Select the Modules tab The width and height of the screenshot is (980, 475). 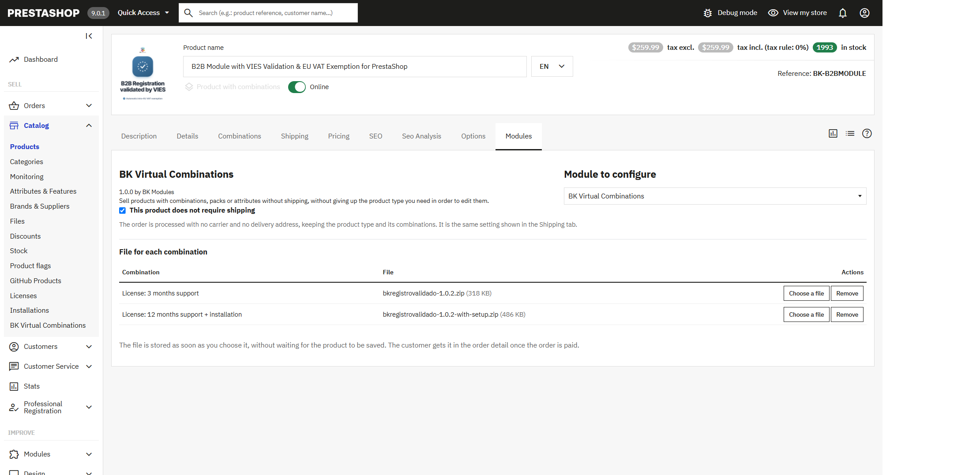click(519, 136)
